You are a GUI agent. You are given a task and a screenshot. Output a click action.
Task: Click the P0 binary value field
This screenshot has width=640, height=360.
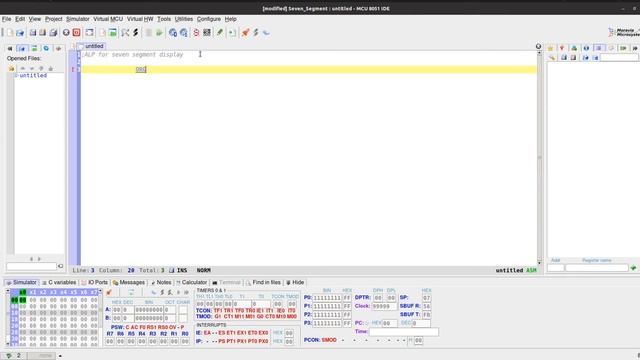(x=327, y=298)
